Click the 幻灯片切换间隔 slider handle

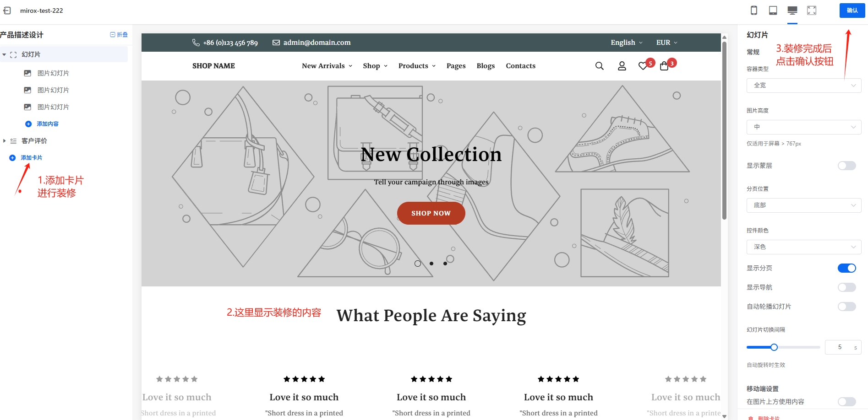pyautogui.click(x=774, y=347)
